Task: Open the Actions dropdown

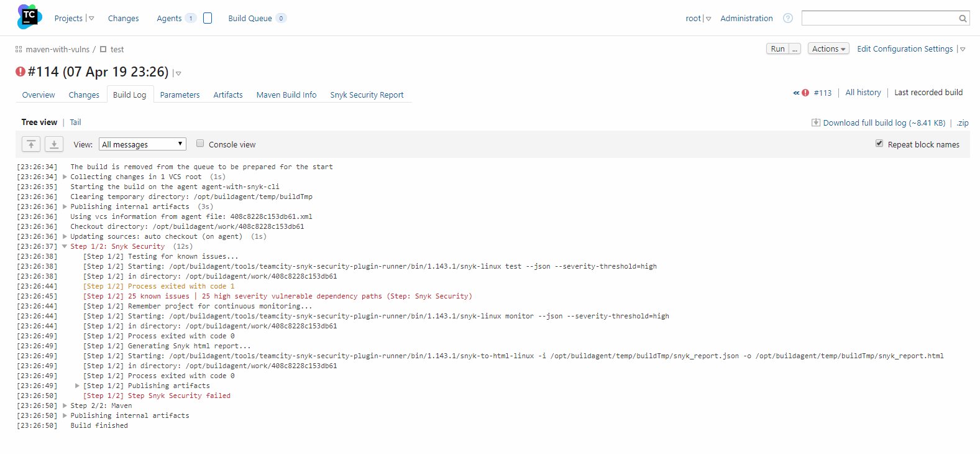Action: pos(828,49)
